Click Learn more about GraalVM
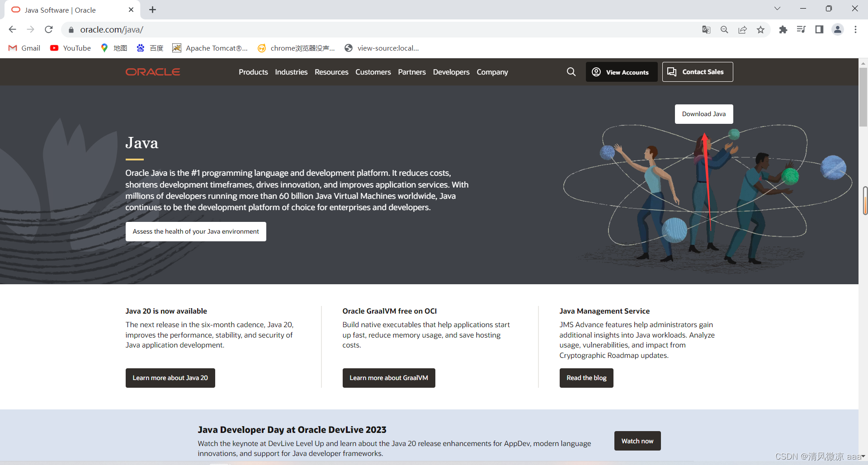This screenshot has width=868, height=465. [x=389, y=378]
